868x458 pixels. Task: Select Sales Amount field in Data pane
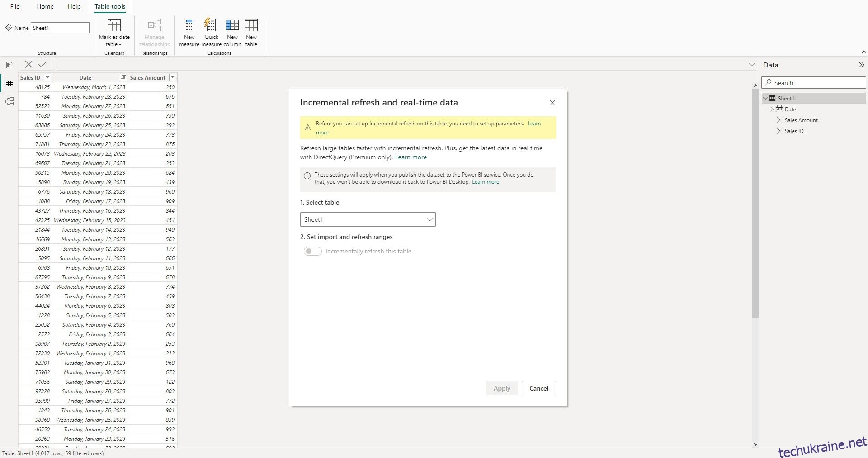[801, 120]
